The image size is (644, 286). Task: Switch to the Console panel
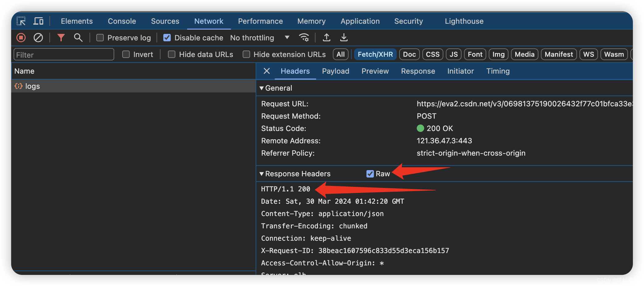pyautogui.click(x=122, y=21)
